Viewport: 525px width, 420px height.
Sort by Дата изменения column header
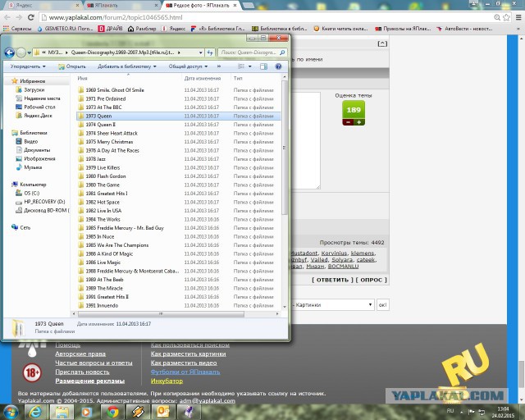(x=203, y=78)
